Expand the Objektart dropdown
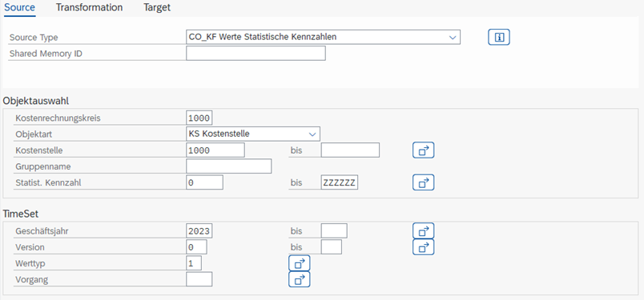Image resolution: width=644 pixels, height=300 pixels. 312,134
